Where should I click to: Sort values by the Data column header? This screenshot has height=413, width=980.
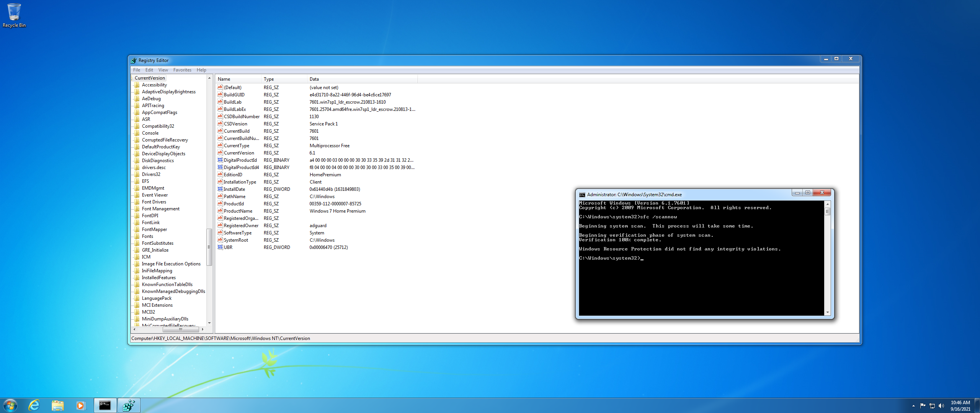point(363,79)
